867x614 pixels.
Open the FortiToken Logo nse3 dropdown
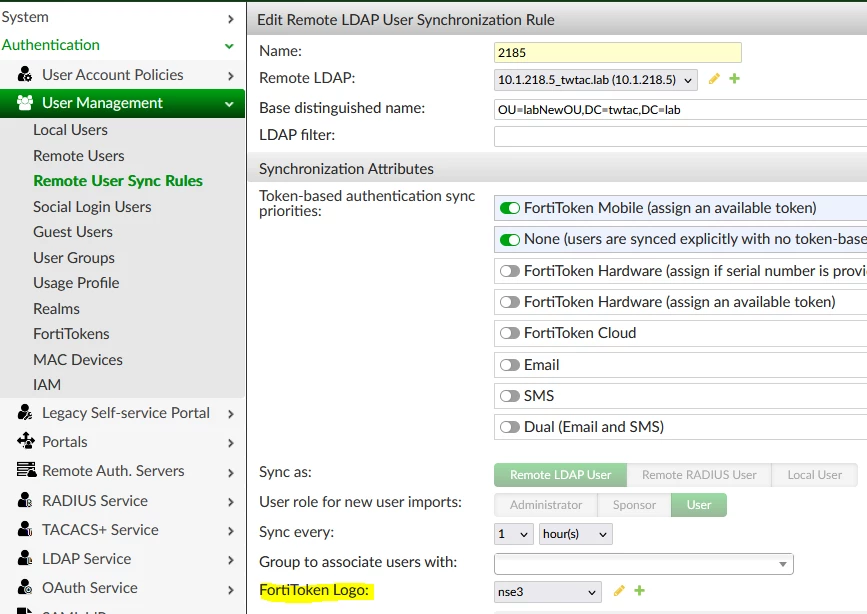click(547, 592)
